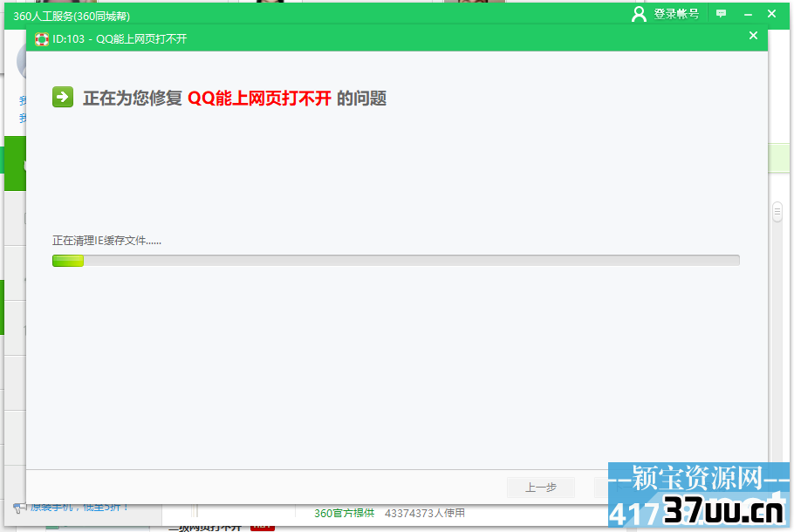This screenshot has width=794, height=532.
Task: Click the red QQ能上网页打不开 text
Action: 259,98
